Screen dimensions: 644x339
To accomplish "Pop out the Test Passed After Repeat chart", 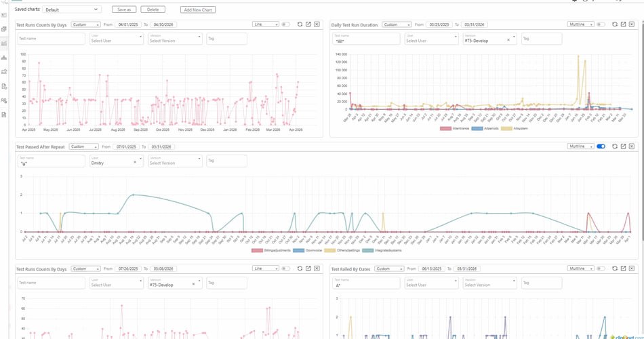I will 623,146.
